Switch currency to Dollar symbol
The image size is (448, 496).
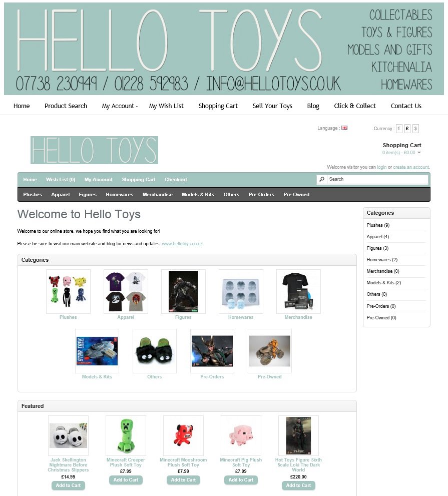tap(415, 129)
